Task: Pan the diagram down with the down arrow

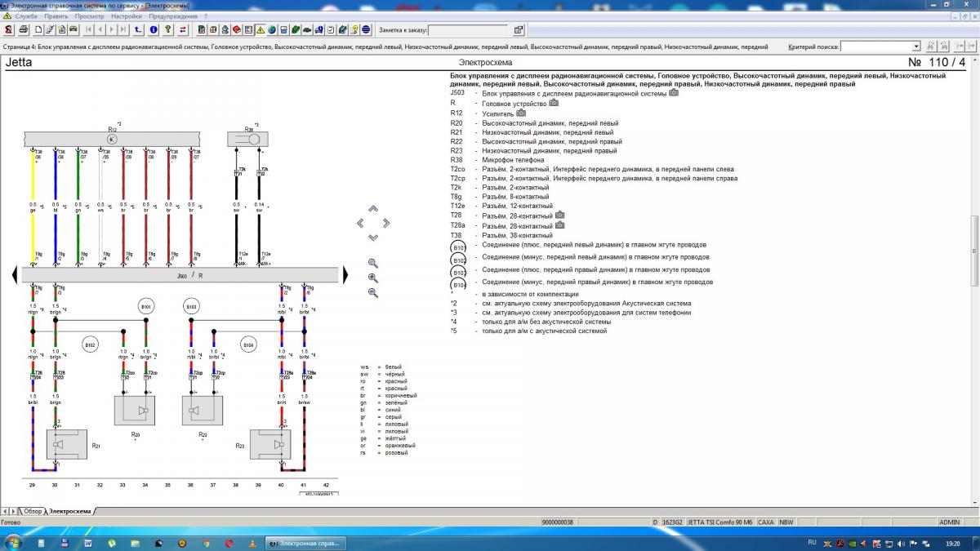Action: [x=373, y=238]
